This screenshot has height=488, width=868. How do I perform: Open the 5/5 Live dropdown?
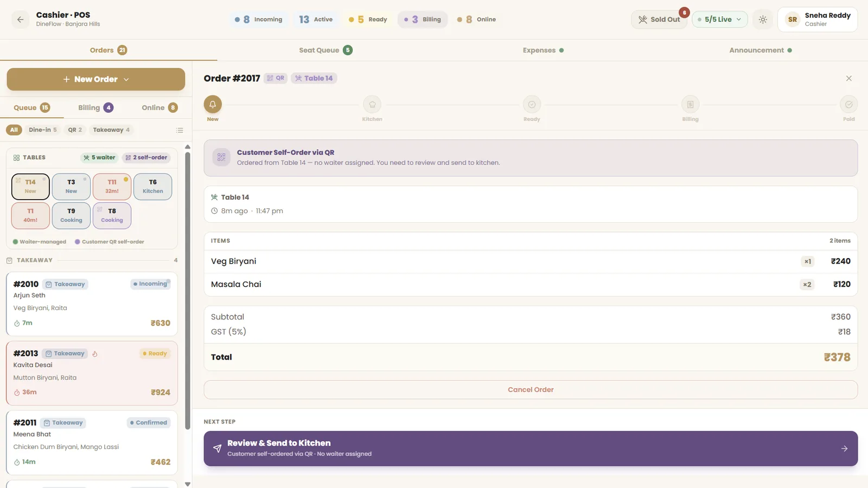coord(719,20)
